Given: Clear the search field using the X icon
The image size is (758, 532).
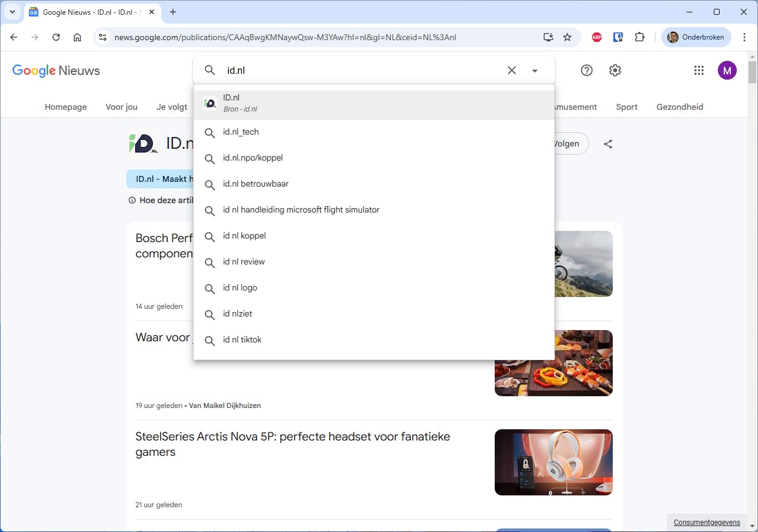Looking at the screenshot, I should pyautogui.click(x=511, y=70).
